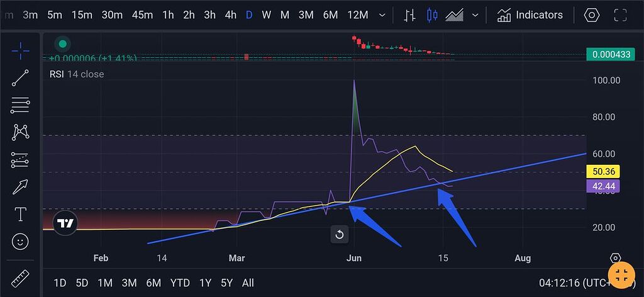The width and height of the screenshot is (644, 297).
Task: Select the weekly W interval
Action: (267, 15)
